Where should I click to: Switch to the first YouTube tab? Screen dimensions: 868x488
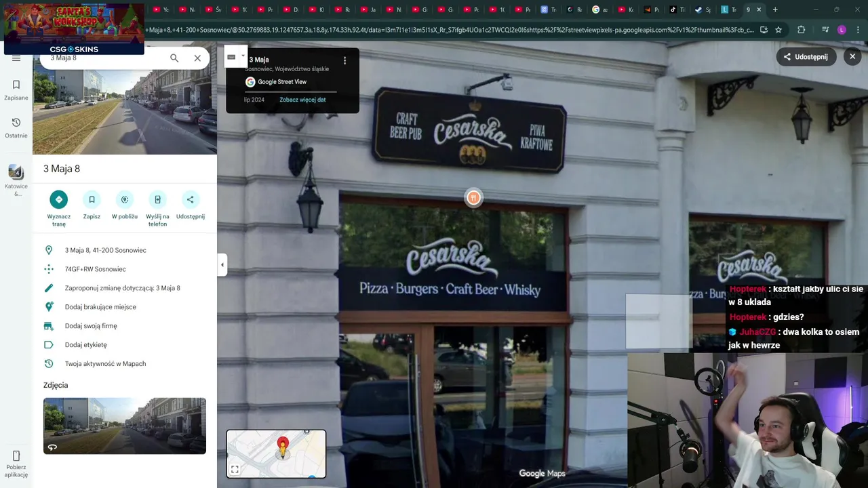point(161,9)
